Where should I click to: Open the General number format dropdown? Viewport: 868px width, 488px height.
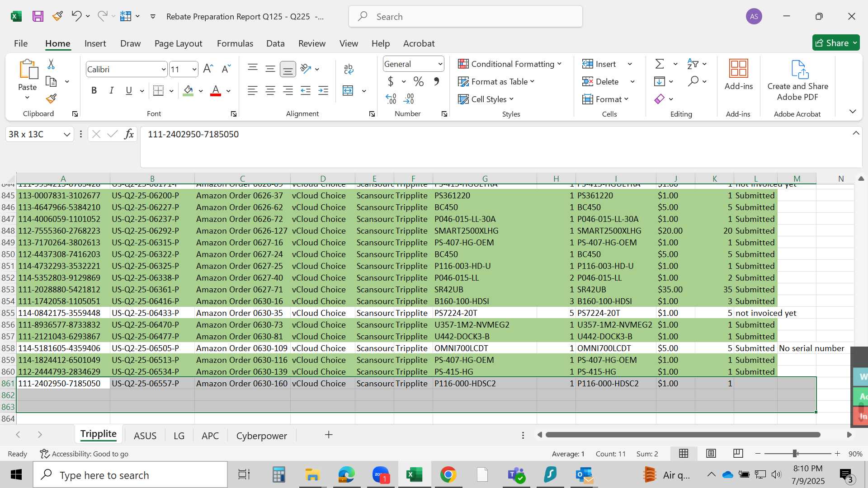(440, 64)
